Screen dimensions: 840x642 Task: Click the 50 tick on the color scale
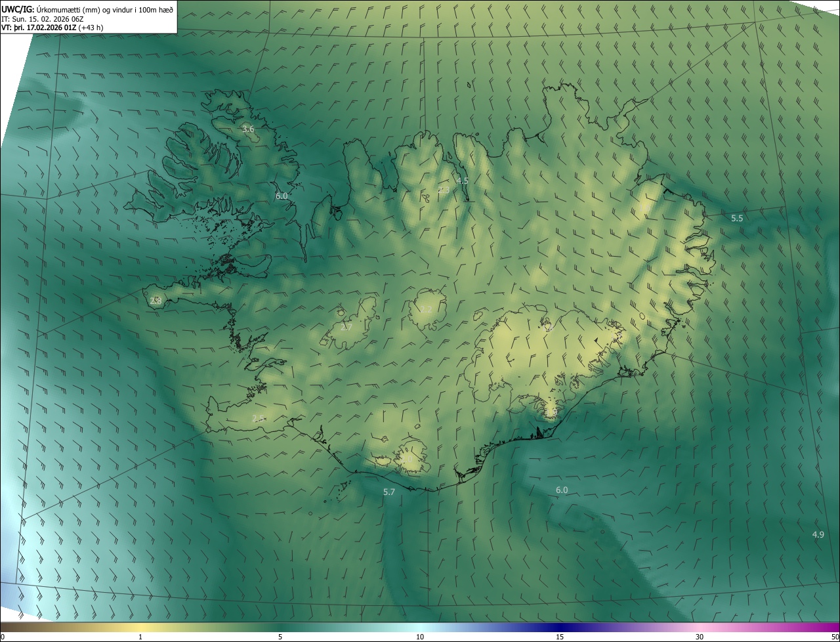click(835, 637)
